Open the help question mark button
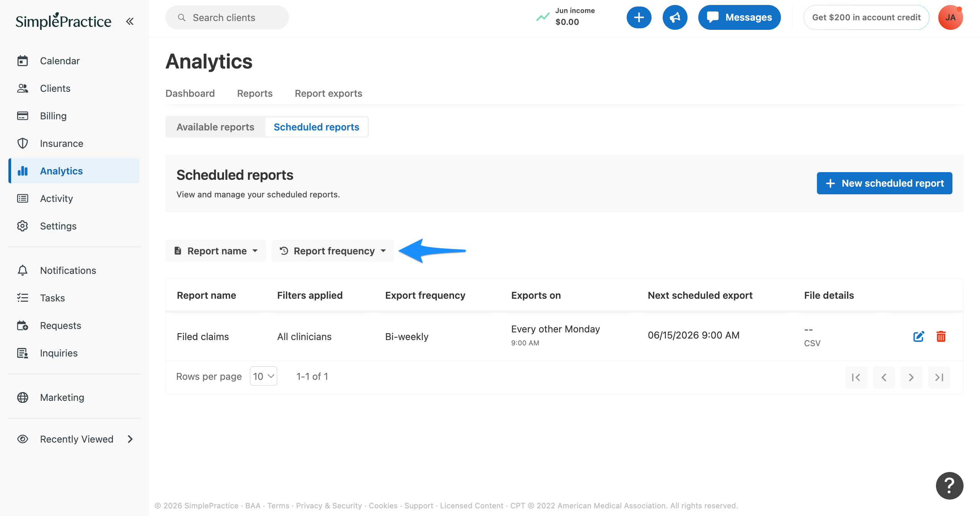This screenshot has width=980, height=516. point(950,486)
